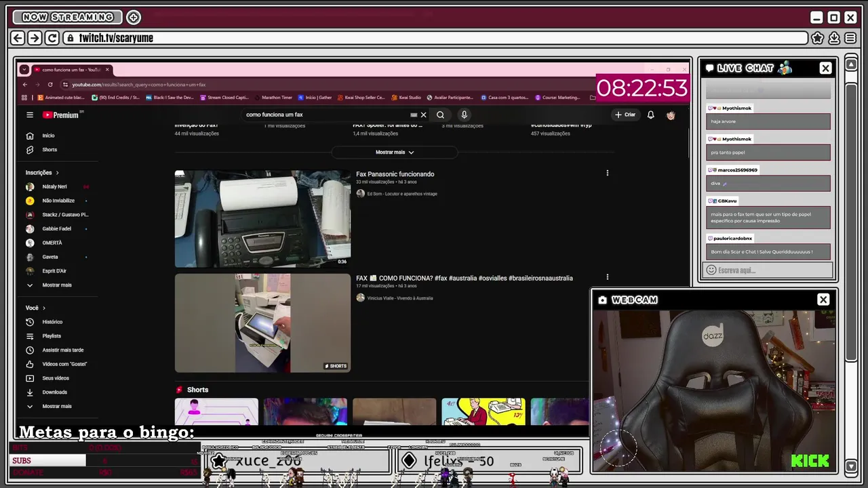Expand results with centered 'Mostrar mais' button
Screen dimensions: 868x488
pyautogui.click(x=395, y=152)
